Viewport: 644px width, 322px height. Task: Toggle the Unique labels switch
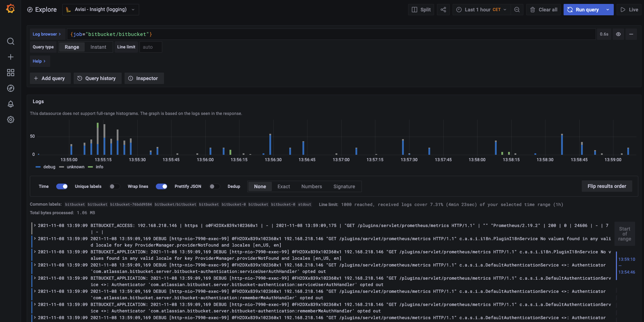[115, 186]
